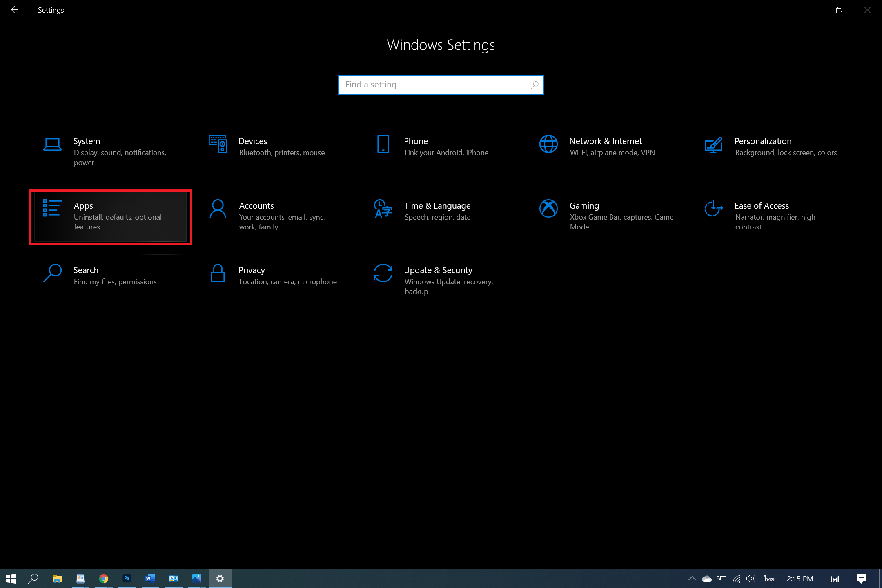The width and height of the screenshot is (882, 588).
Task: Open Accounts person icon
Action: pyautogui.click(x=218, y=209)
